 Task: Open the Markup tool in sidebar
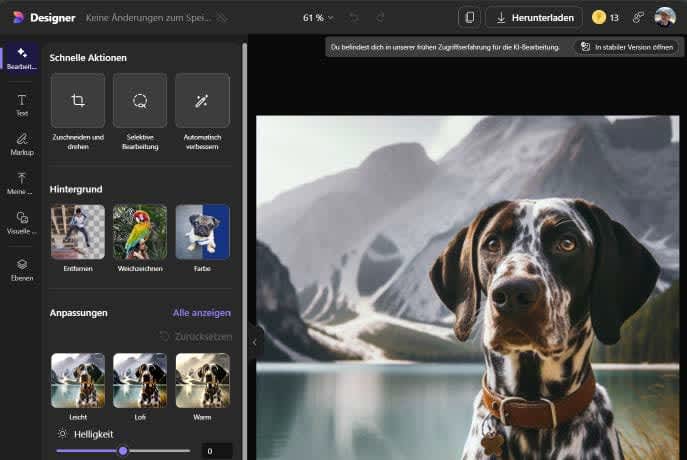point(21,144)
